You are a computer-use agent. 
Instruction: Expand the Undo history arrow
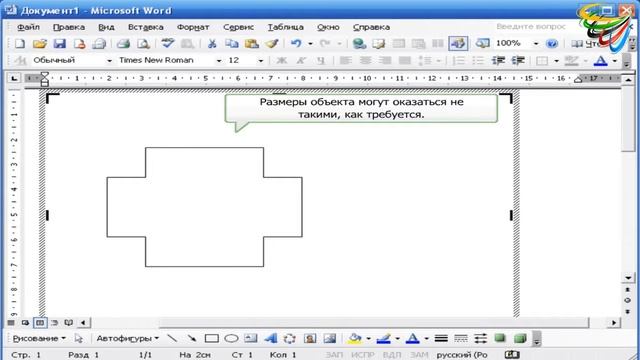pyautogui.click(x=311, y=43)
